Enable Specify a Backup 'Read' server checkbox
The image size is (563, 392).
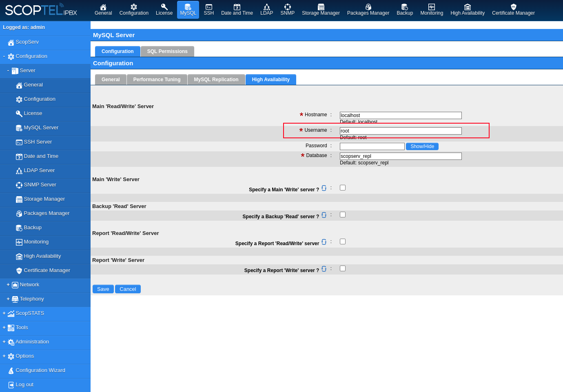343,215
